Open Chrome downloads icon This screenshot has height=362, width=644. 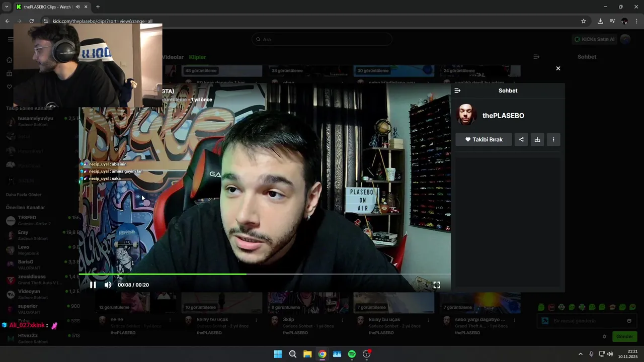point(600,21)
